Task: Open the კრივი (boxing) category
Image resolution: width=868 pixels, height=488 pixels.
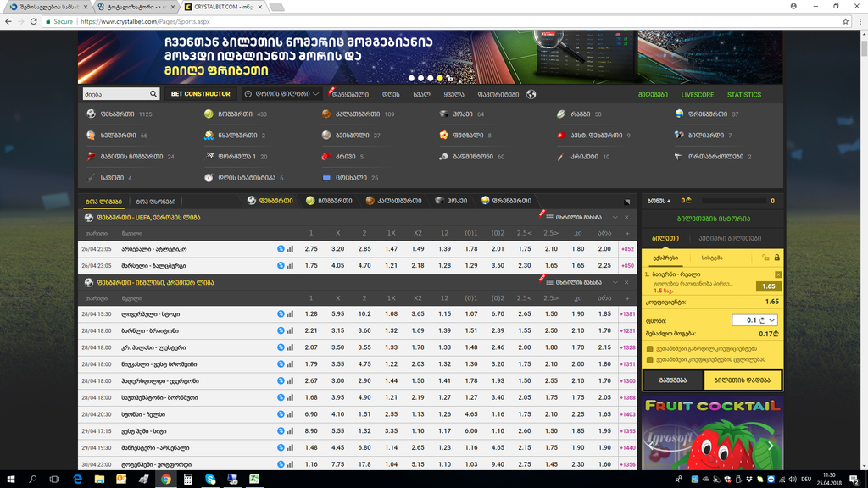Action: tap(342, 157)
